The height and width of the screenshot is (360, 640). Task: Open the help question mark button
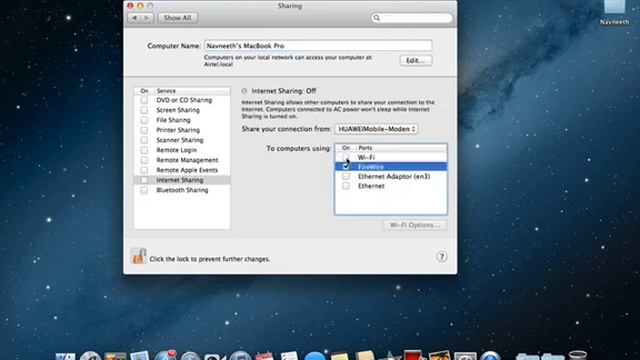pyautogui.click(x=441, y=257)
